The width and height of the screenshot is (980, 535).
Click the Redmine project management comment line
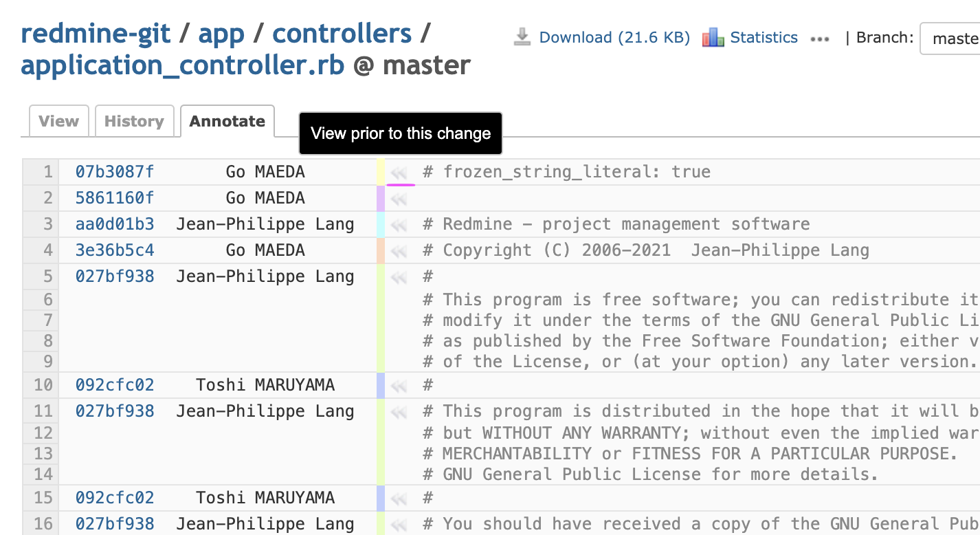coord(616,224)
